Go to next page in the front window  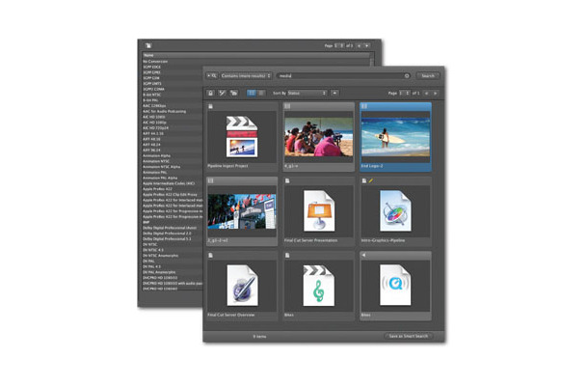pyautogui.click(x=436, y=93)
